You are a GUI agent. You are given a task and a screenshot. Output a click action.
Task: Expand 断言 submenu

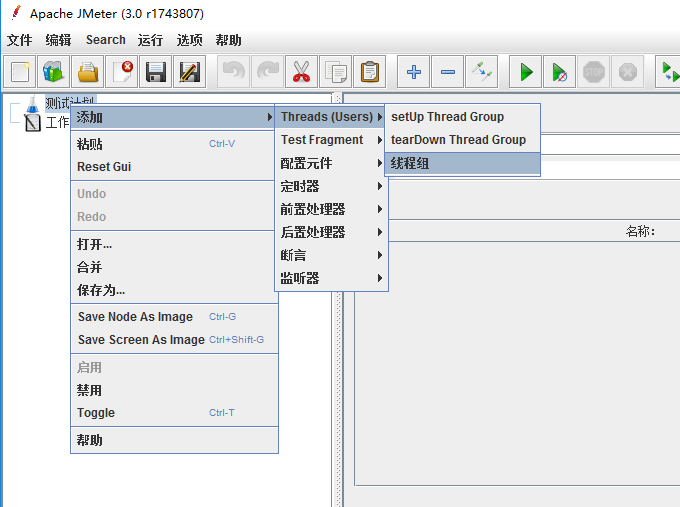(330, 255)
